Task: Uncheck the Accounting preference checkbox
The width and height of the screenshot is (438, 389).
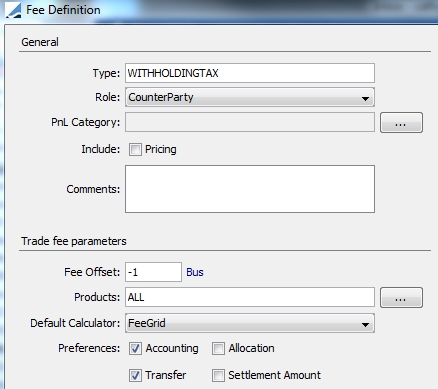Action: (x=135, y=348)
